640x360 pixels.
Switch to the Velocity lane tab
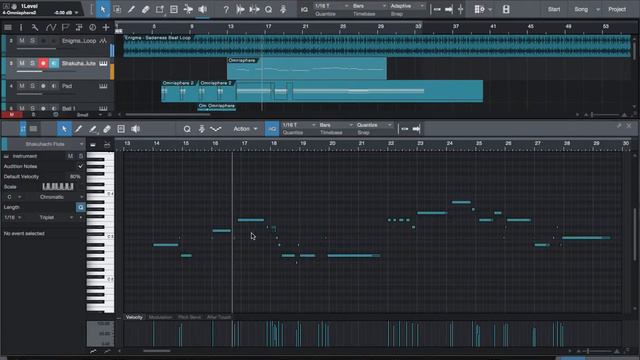[x=134, y=317]
